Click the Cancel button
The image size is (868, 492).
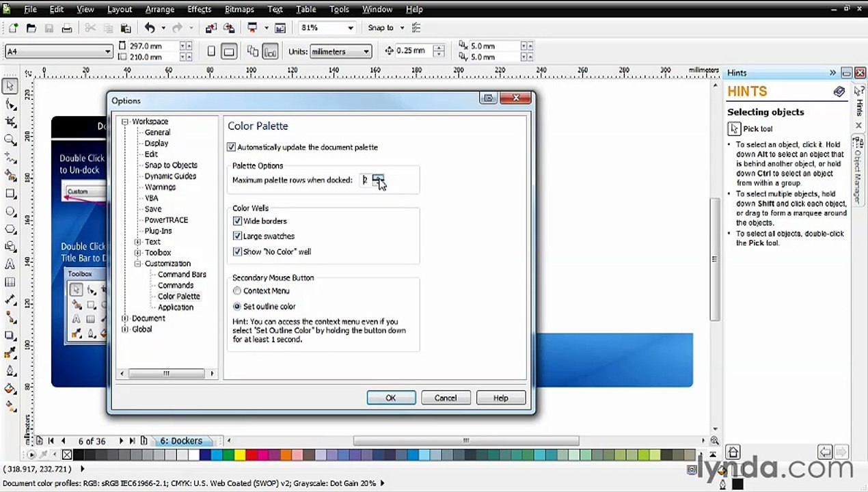pos(445,398)
